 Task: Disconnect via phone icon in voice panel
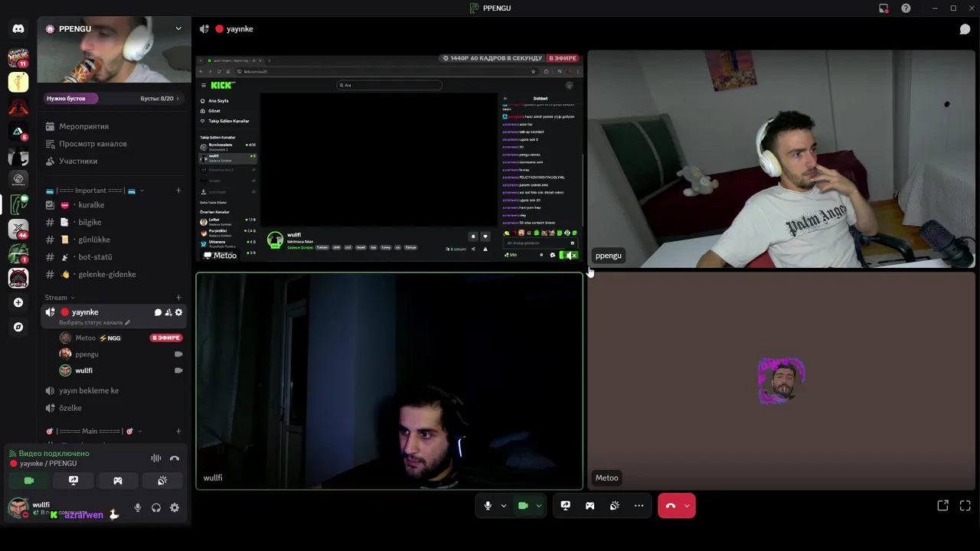coord(175,458)
